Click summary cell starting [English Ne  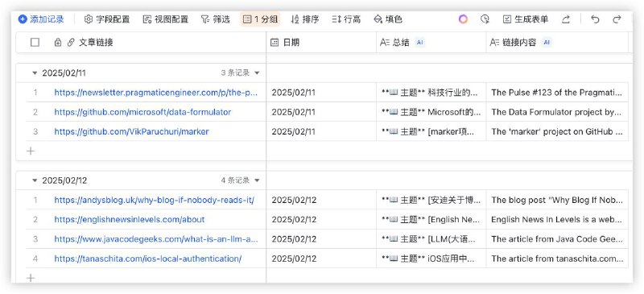click(x=431, y=220)
